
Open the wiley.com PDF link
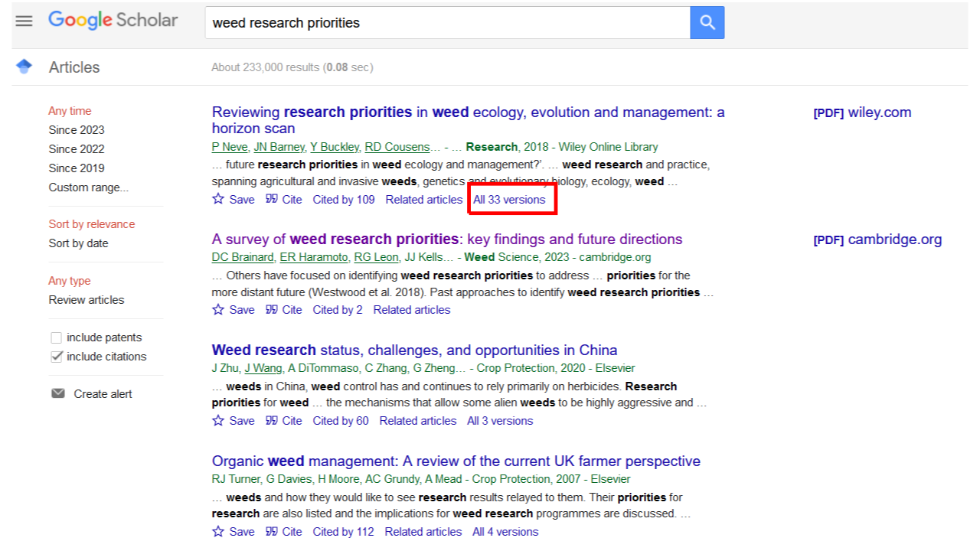point(862,112)
